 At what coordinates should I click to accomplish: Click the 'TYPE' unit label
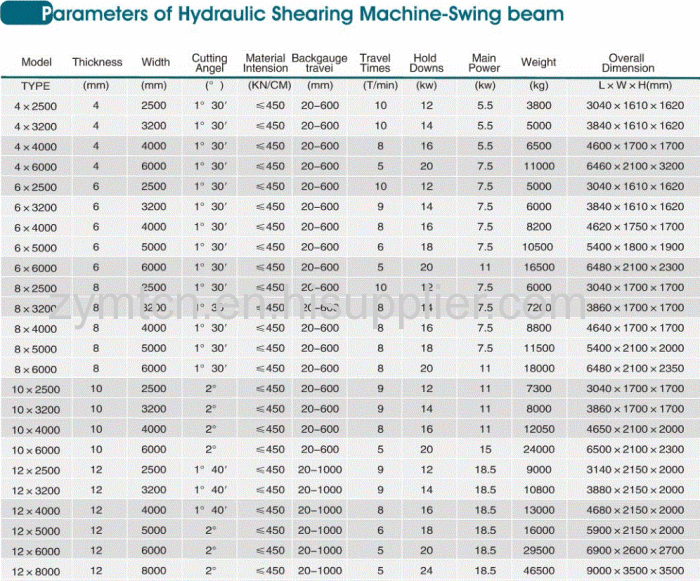tap(36, 86)
